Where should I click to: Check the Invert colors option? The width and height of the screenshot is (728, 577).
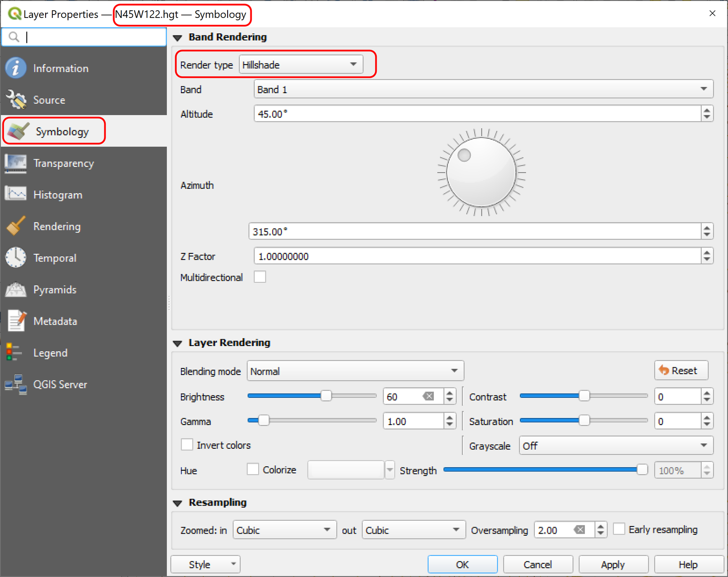pyautogui.click(x=187, y=445)
